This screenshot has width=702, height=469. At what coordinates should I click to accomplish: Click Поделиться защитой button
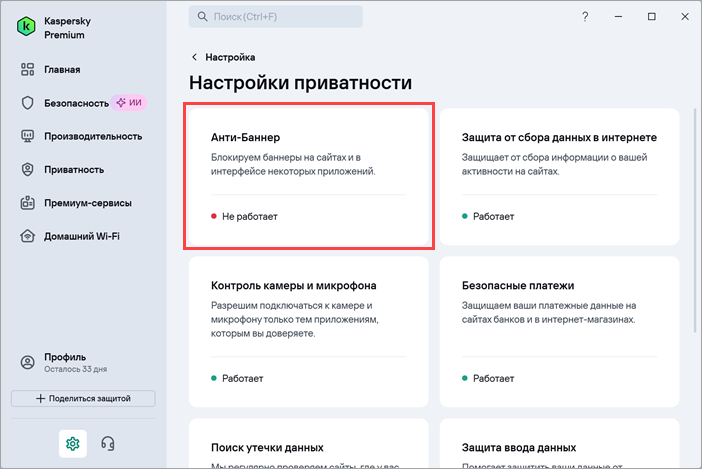[x=83, y=398]
